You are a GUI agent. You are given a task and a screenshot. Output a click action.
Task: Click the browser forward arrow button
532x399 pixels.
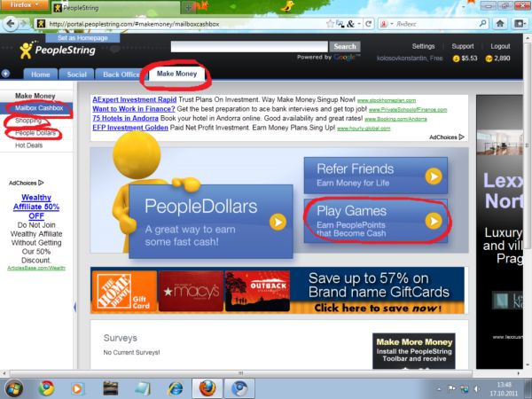23,24
